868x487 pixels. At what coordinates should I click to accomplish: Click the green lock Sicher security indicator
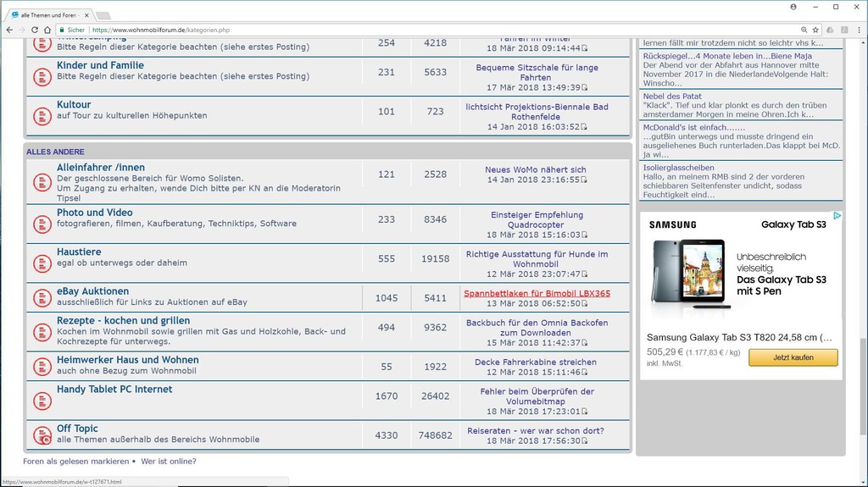(x=73, y=30)
